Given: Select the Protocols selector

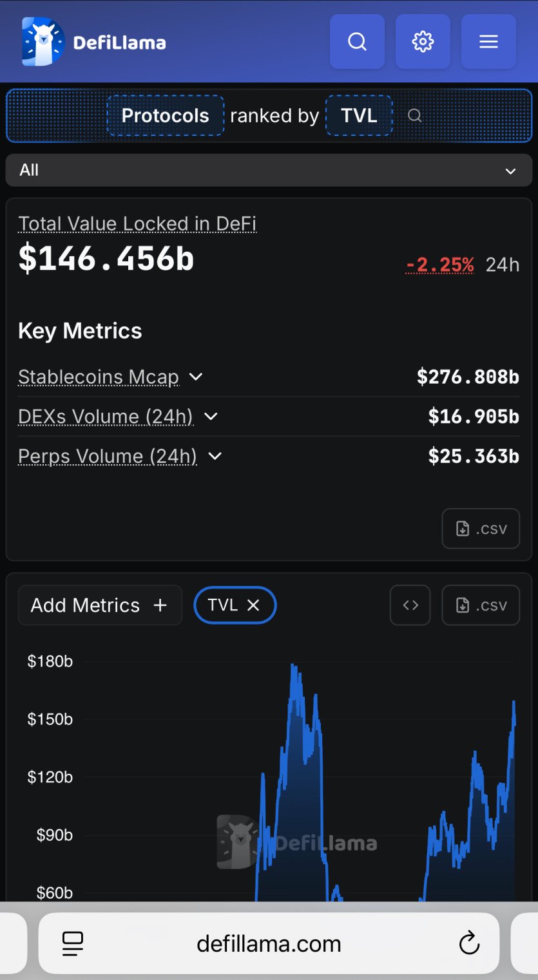Looking at the screenshot, I should click(166, 116).
